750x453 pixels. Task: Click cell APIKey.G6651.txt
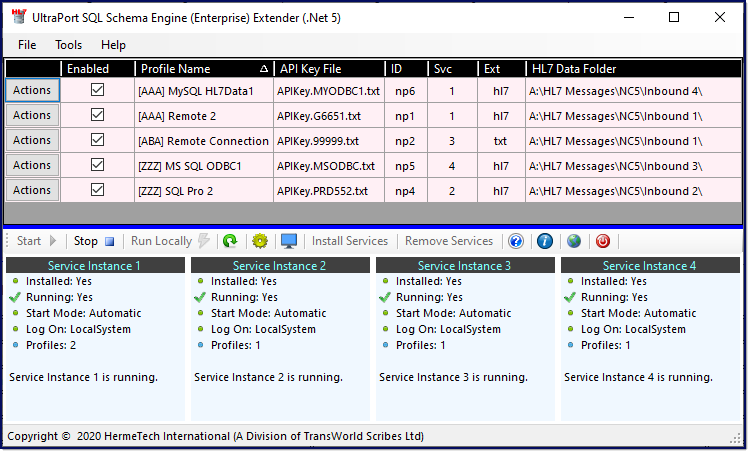[329, 116]
